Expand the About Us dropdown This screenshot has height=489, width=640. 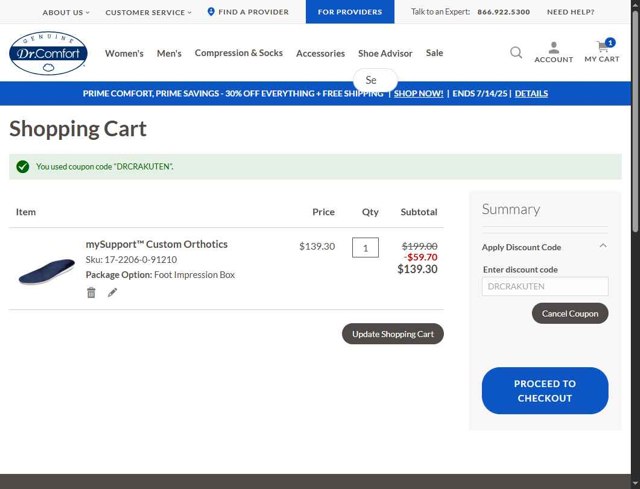(x=66, y=12)
